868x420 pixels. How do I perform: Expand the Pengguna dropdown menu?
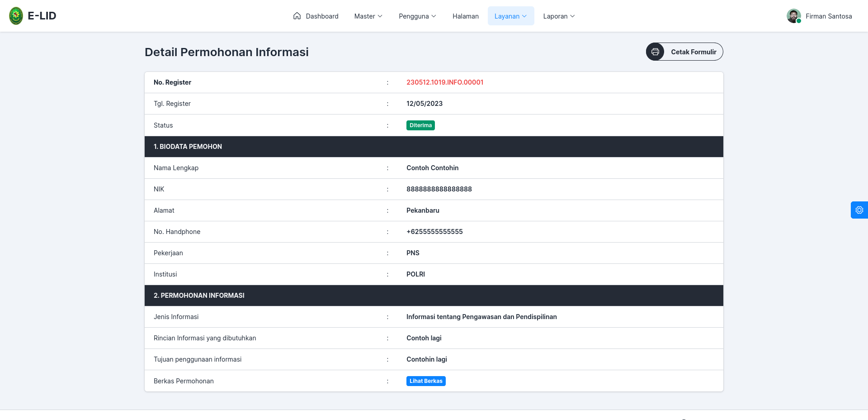(x=417, y=16)
